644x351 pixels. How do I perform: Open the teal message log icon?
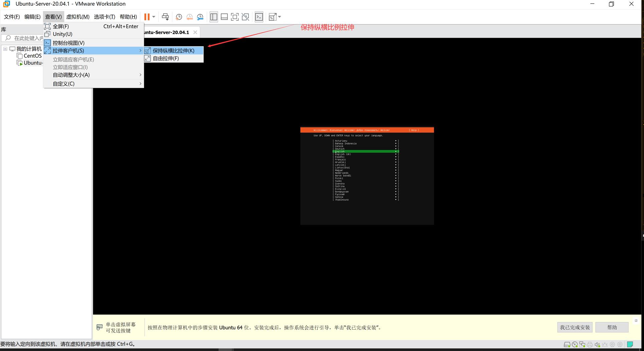630,345
